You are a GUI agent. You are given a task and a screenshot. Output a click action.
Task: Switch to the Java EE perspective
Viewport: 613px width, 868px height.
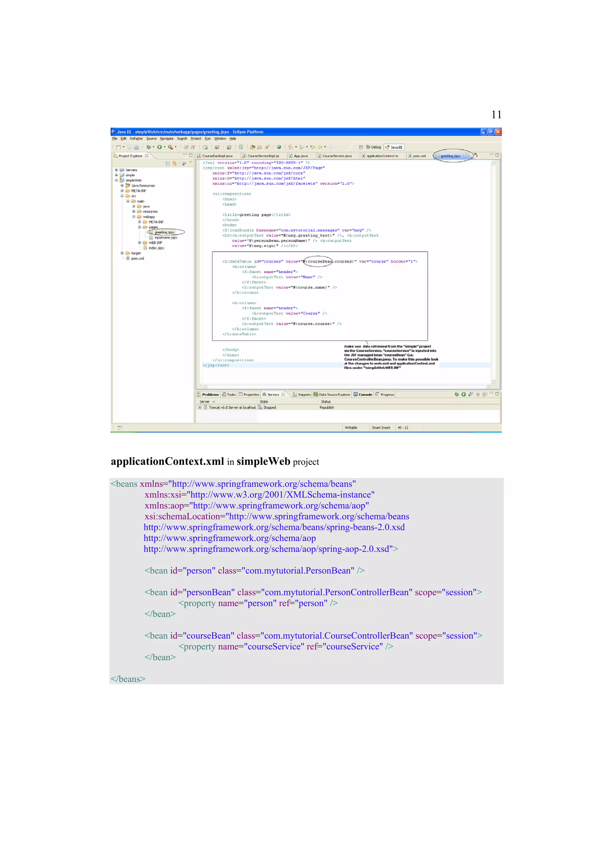(394, 147)
